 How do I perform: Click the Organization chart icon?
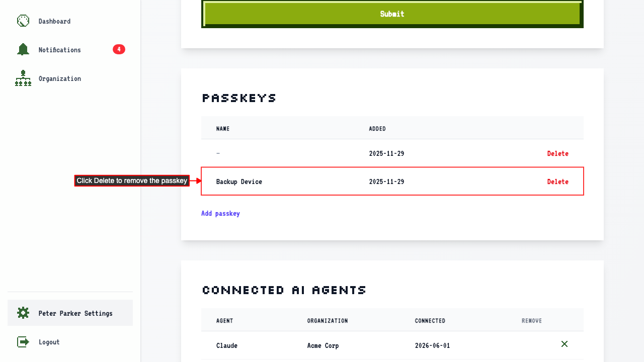pyautogui.click(x=23, y=78)
